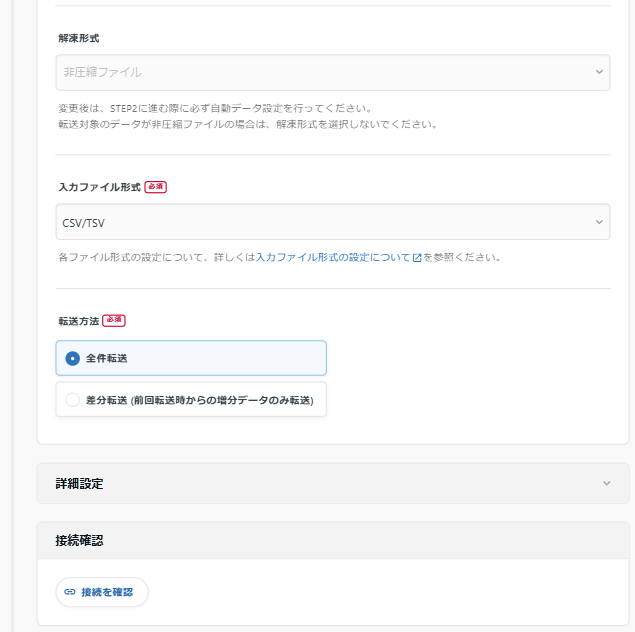This screenshot has height=632, width=635.
Task: Click the 接続を確認 button
Action: tap(102, 592)
